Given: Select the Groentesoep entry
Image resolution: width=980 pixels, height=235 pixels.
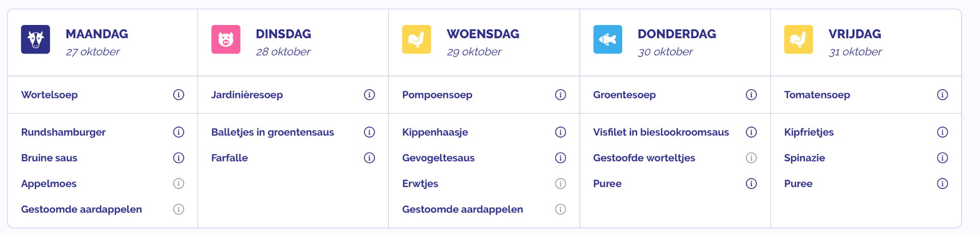Looking at the screenshot, I should tap(624, 95).
